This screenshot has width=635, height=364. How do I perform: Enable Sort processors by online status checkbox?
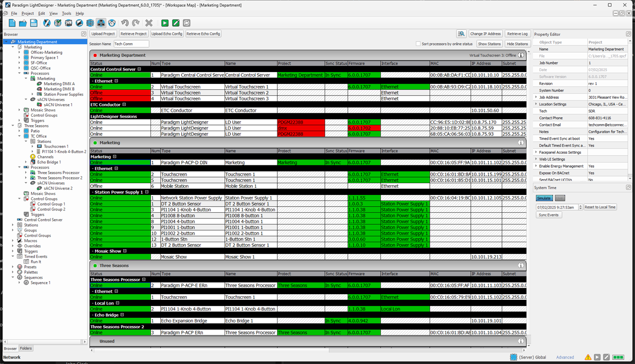pos(418,44)
